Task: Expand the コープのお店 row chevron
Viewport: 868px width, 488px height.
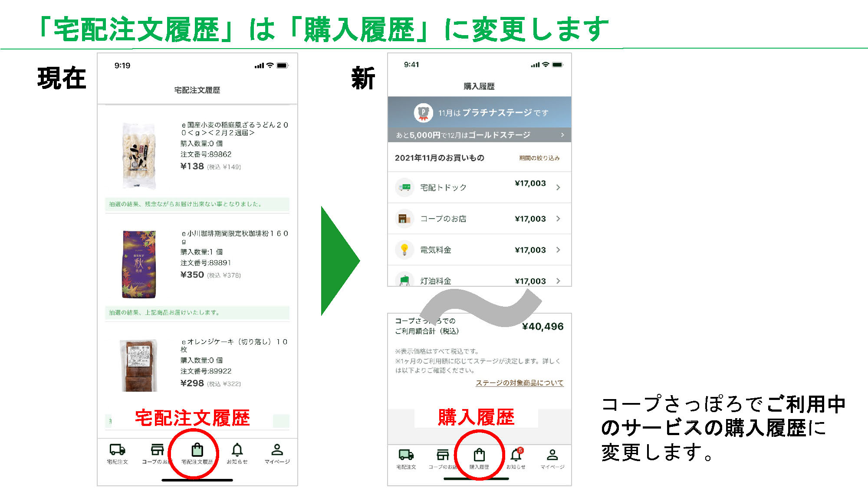Action: pyautogui.click(x=558, y=219)
